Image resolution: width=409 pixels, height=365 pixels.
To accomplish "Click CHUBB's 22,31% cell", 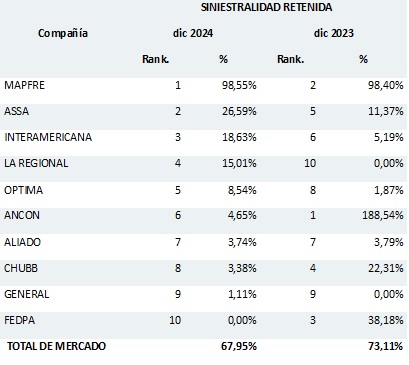I will 386,268.
